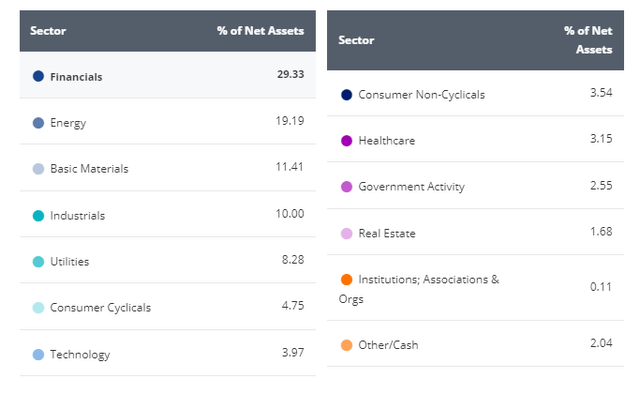
Task: Sort by left table Sector header
Action: pos(47,31)
